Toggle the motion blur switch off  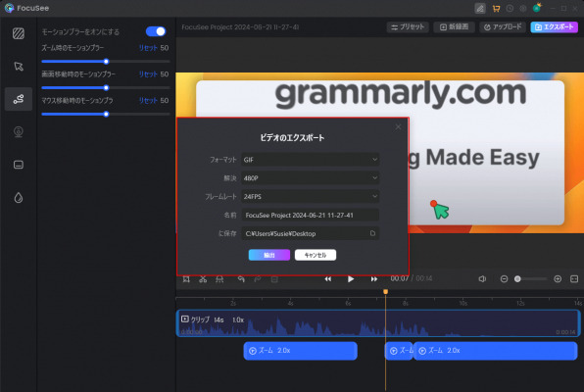pos(156,31)
